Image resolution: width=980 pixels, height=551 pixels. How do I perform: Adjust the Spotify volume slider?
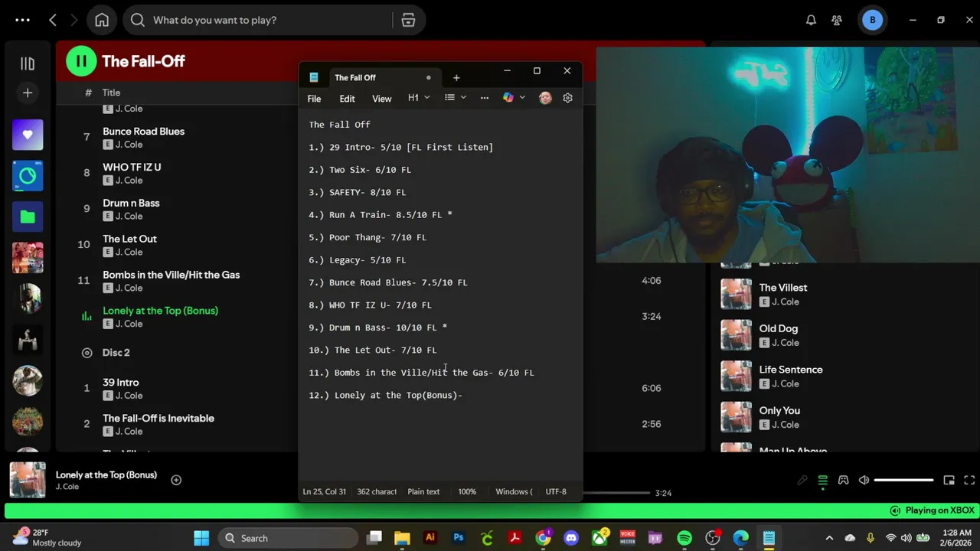click(x=903, y=481)
